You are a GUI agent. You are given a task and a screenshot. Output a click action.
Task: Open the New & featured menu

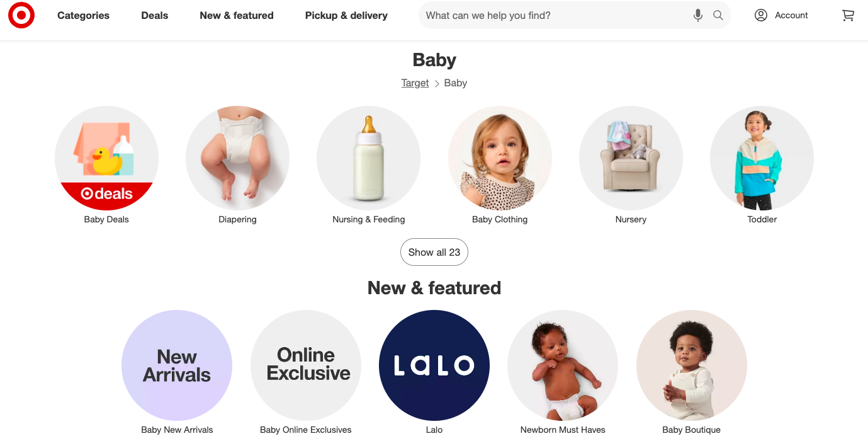tap(237, 15)
